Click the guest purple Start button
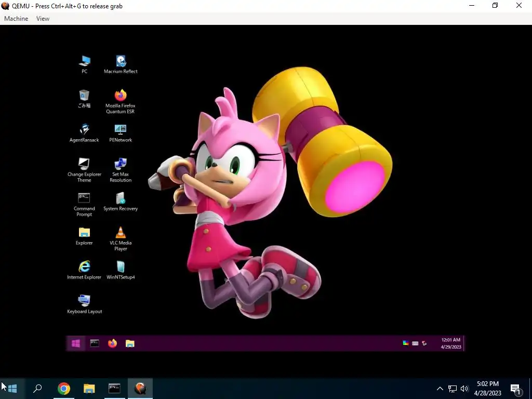532x399 pixels. click(x=76, y=343)
